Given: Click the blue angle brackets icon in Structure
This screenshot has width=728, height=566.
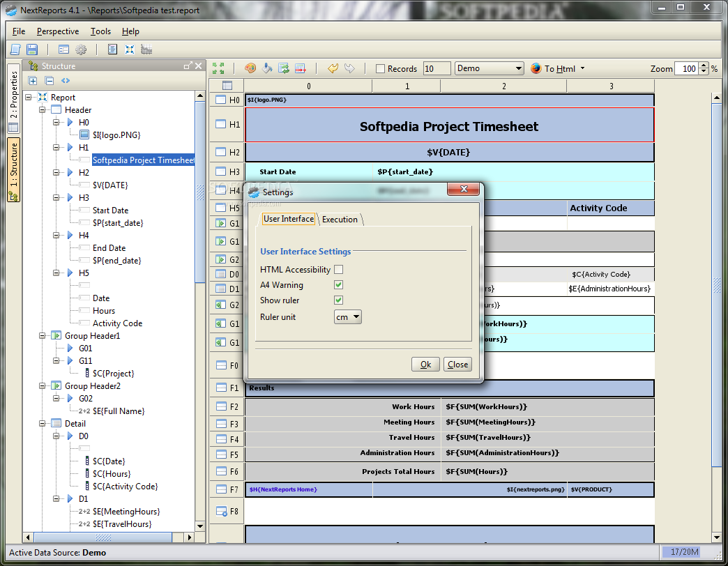Looking at the screenshot, I should (x=66, y=81).
